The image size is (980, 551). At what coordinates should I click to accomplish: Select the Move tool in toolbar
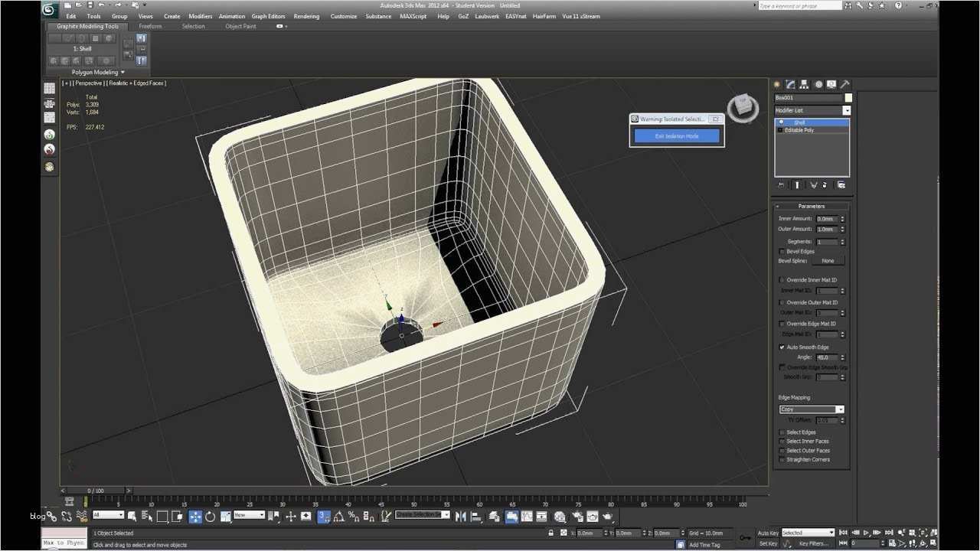[x=195, y=517]
